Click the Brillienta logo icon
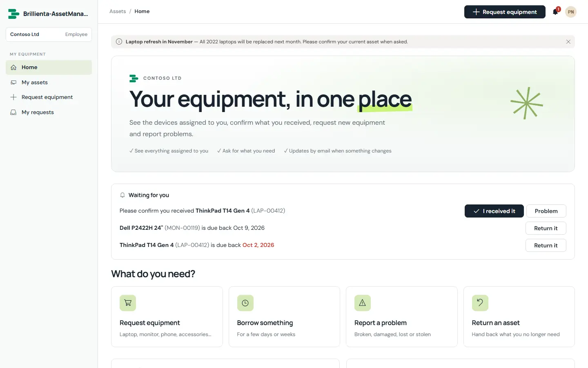The image size is (588, 368). pos(13,14)
